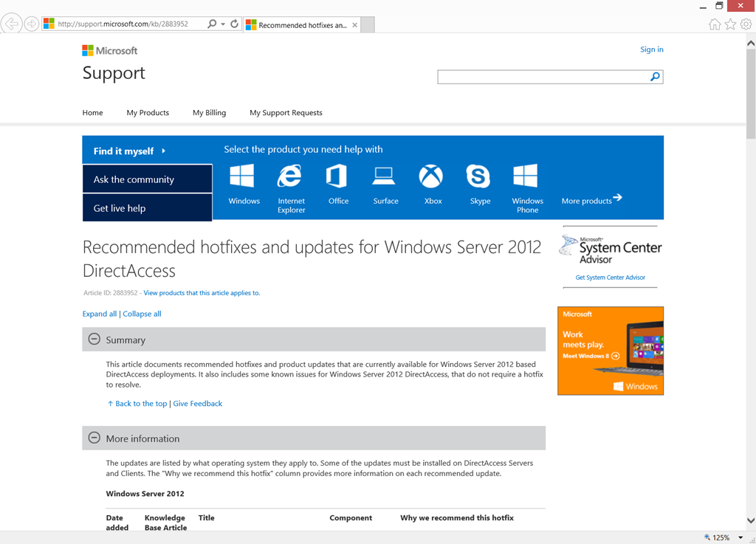This screenshot has width=756, height=544.
Task: Collapse the Summary section
Action: click(94, 340)
